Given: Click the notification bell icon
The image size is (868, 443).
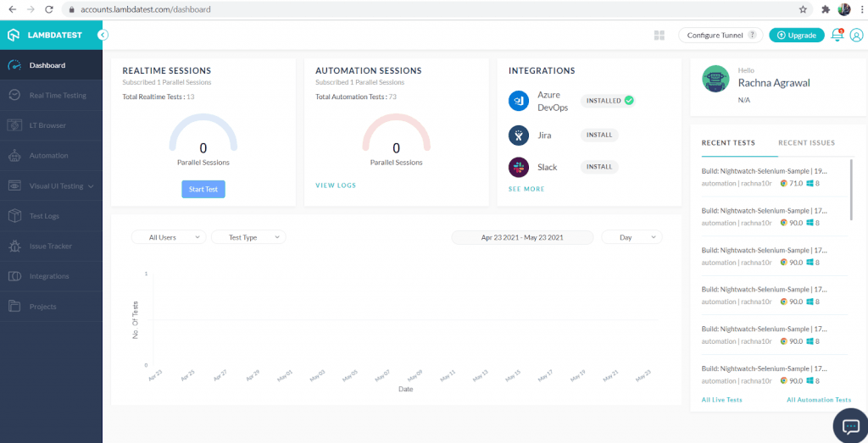Looking at the screenshot, I should click(837, 36).
